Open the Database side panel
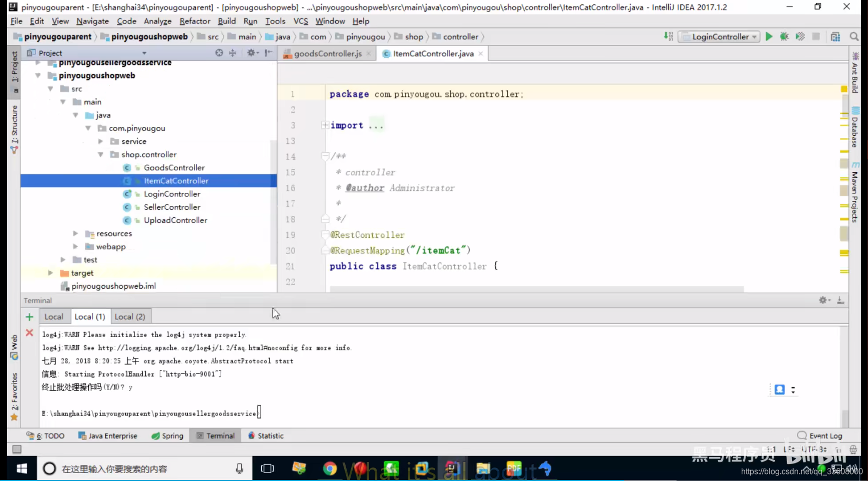Viewport: 868px width, 481px height. [x=855, y=128]
